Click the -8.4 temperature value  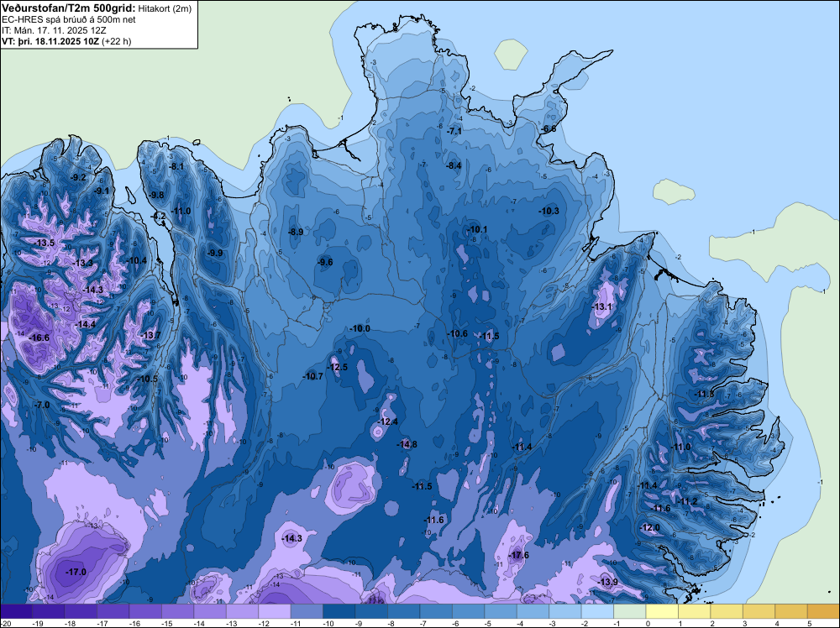point(454,165)
